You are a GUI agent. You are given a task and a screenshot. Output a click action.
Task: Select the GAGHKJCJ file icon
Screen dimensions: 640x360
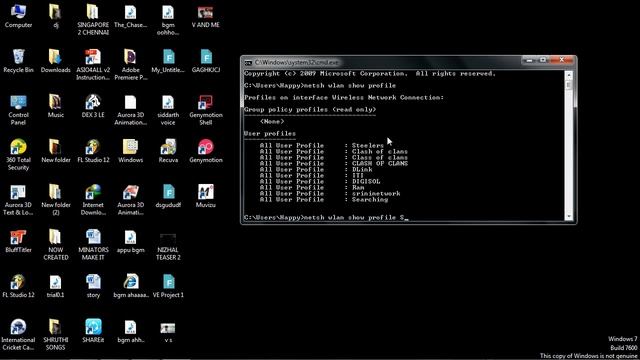(206, 61)
